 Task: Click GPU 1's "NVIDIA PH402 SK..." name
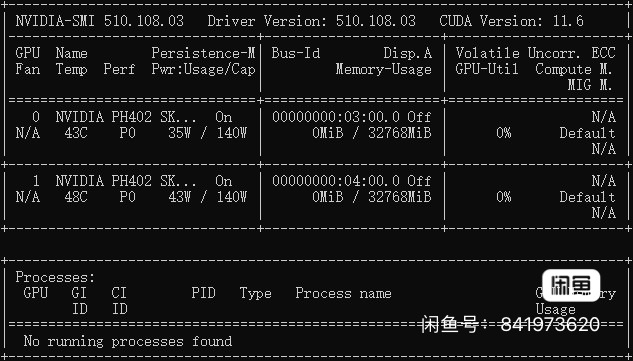(126, 181)
